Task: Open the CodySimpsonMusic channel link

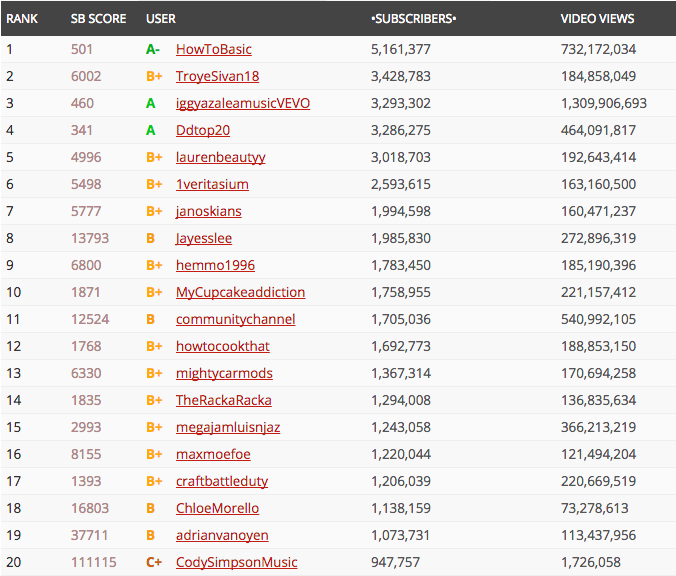Action: [236, 562]
